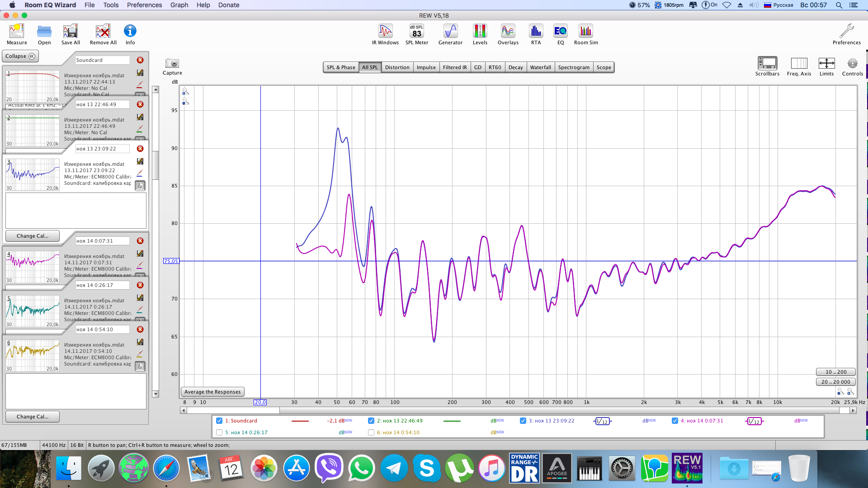Click Average the Responses button
The width and height of the screenshot is (868, 488).
pos(212,392)
